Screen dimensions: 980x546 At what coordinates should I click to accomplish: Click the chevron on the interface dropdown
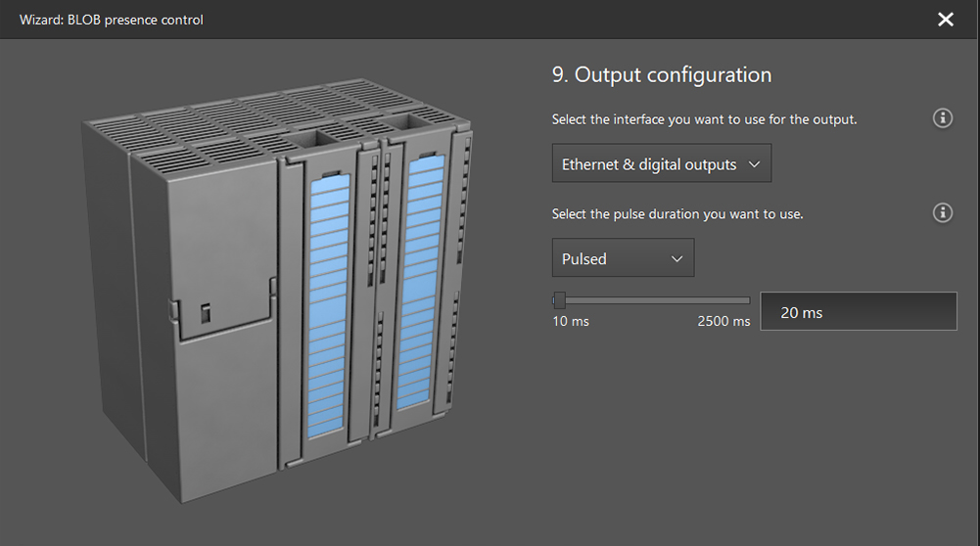tap(754, 164)
